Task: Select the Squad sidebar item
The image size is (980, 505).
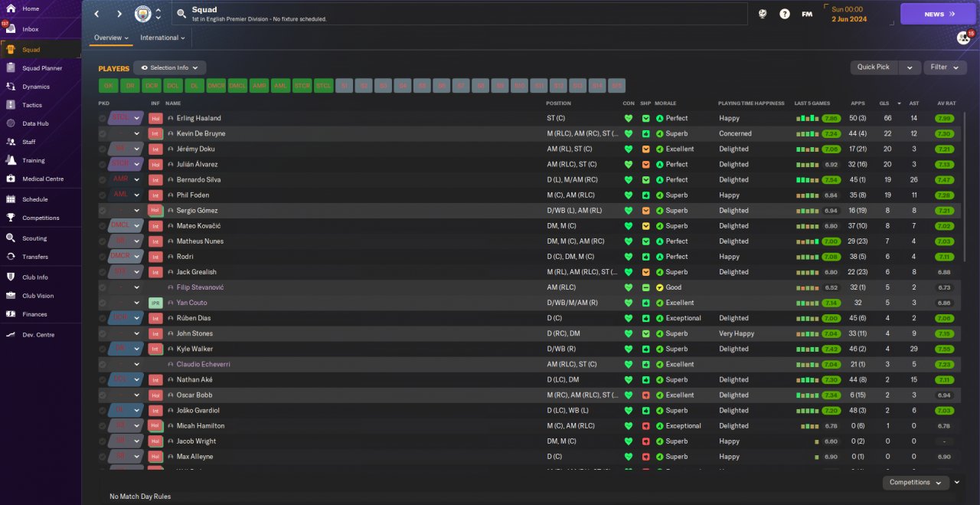Action: point(40,50)
